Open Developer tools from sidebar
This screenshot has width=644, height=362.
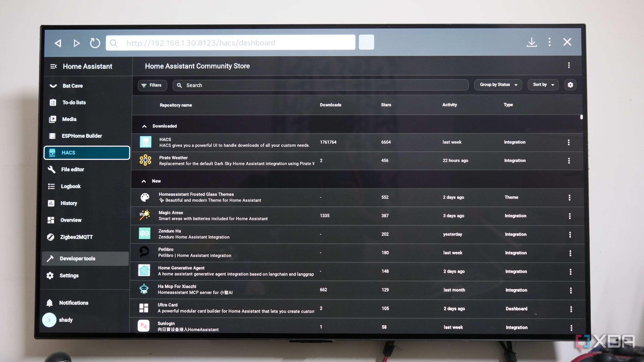click(x=77, y=259)
